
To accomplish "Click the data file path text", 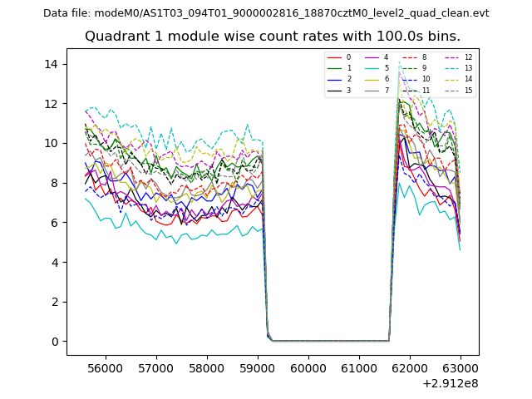I will (266, 13).
